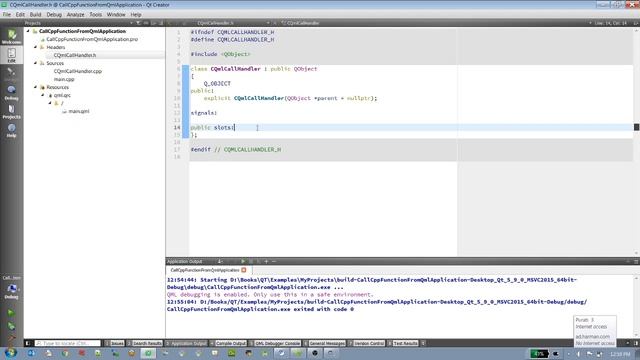Collapse the Sources folder
This screenshot has width=640, height=360.
[x=36, y=63]
